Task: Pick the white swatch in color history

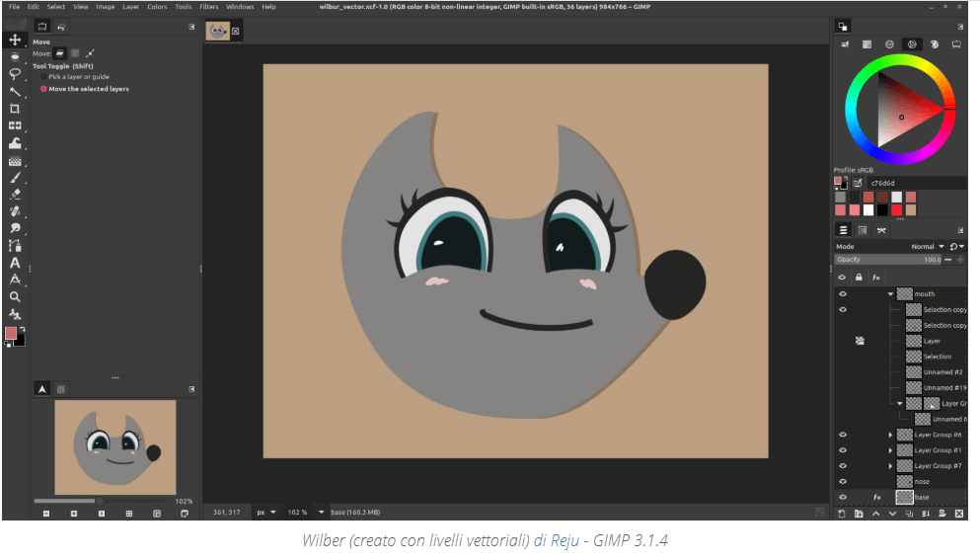Action: [868, 210]
